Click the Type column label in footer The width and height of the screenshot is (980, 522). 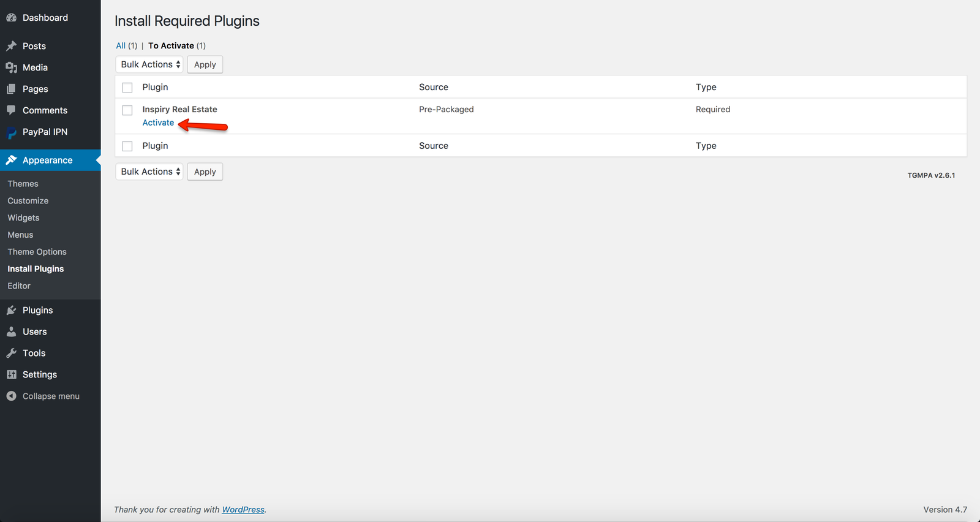pyautogui.click(x=706, y=146)
